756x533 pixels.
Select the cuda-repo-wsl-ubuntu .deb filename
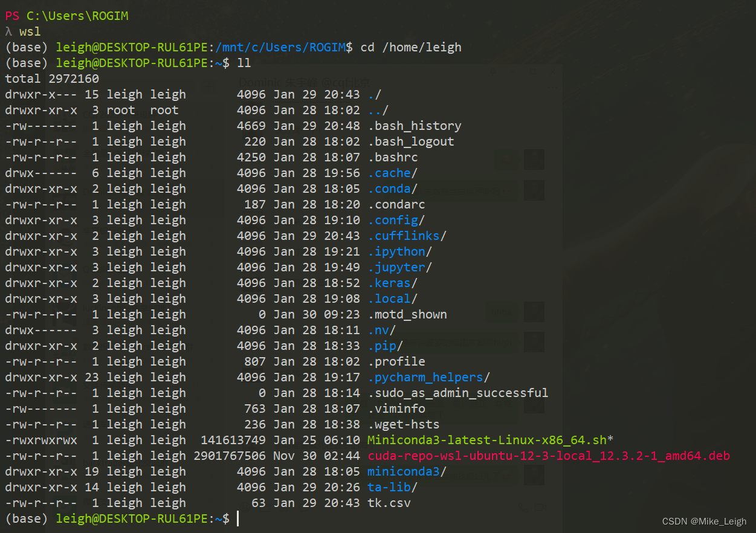(x=549, y=455)
